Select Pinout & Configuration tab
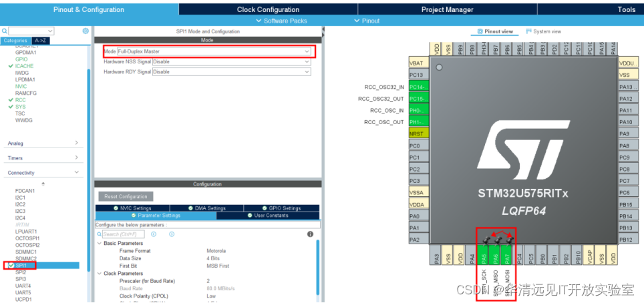The width and height of the screenshot is (644, 303). pos(89,9)
